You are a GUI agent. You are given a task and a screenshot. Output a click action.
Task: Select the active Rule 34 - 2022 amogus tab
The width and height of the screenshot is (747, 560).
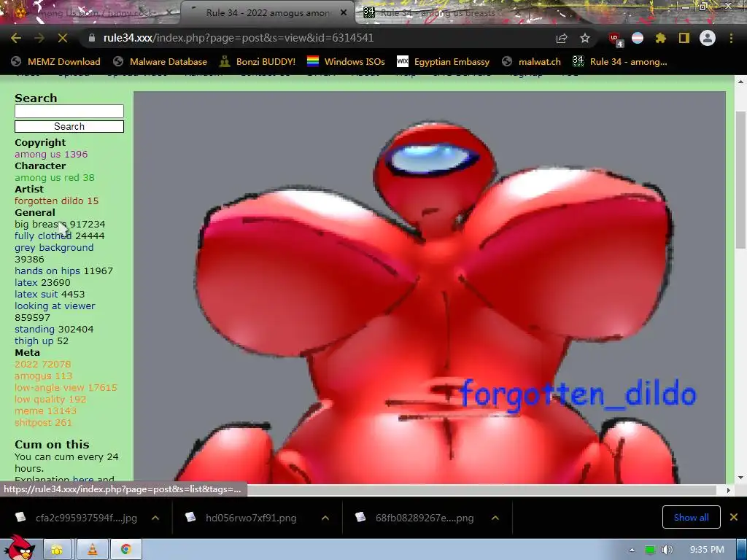click(267, 13)
